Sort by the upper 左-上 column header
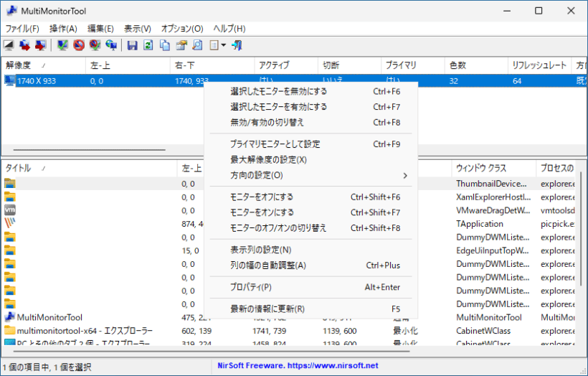 click(x=128, y=65)
